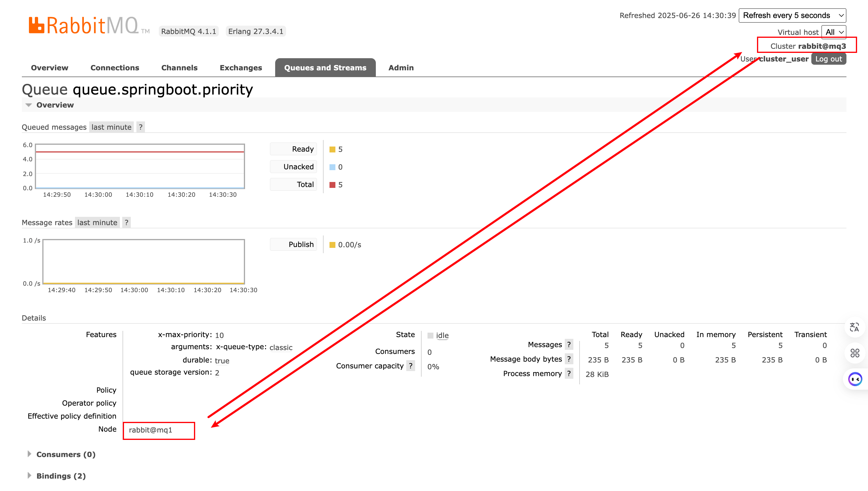Image resolution: width=868 pixels, height=491 pixels.
Task: Click the cluster name rabbit@mq3
Action: click(822, 46)
